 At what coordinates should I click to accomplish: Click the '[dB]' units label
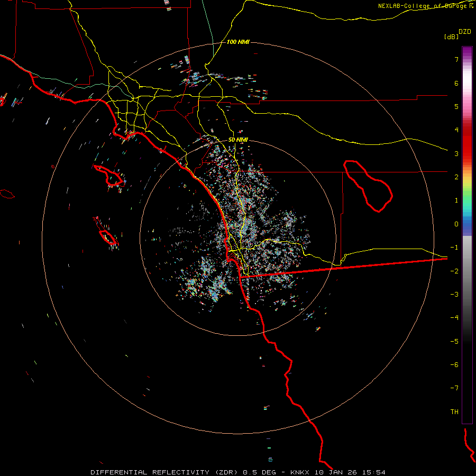coord(452,36)
